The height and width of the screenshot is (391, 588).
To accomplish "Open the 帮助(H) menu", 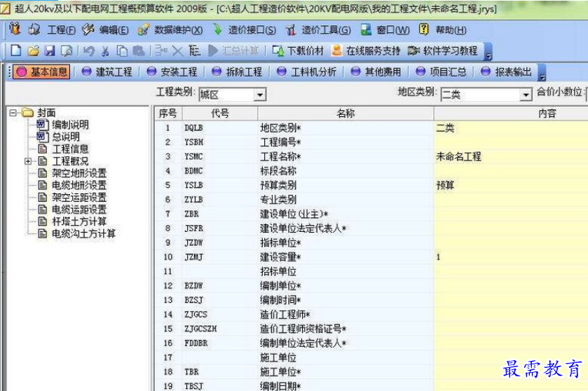I will pos(451,30).
